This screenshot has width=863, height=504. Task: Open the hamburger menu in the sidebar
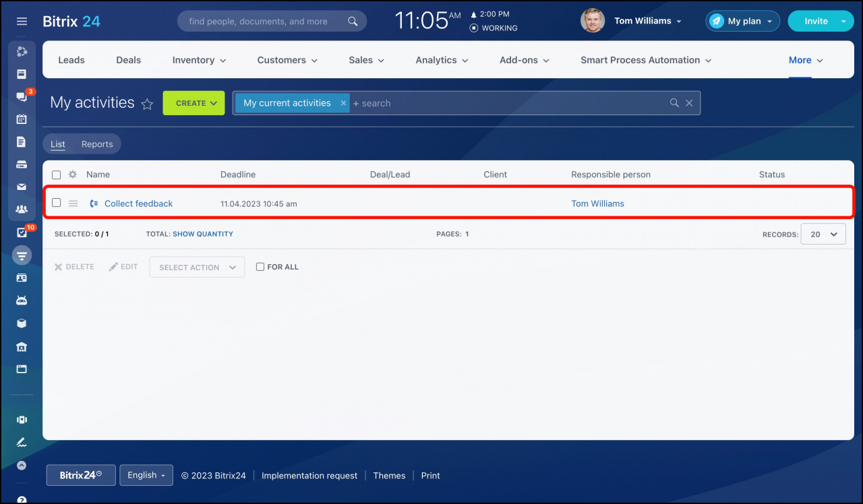(x=22, y=22)
